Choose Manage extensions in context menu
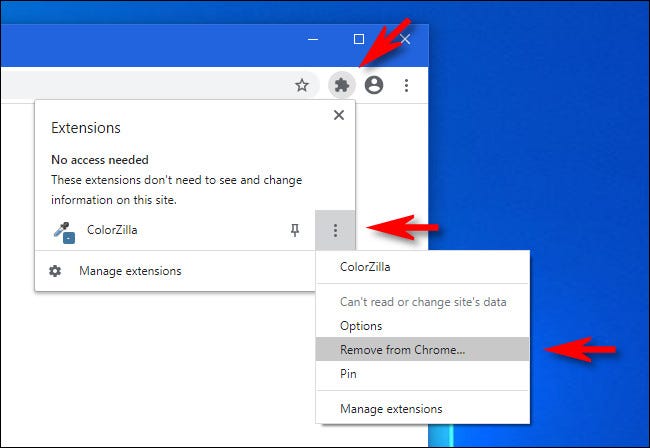The image size is (650, 448). pyautogui.click(x=422, y=409)
